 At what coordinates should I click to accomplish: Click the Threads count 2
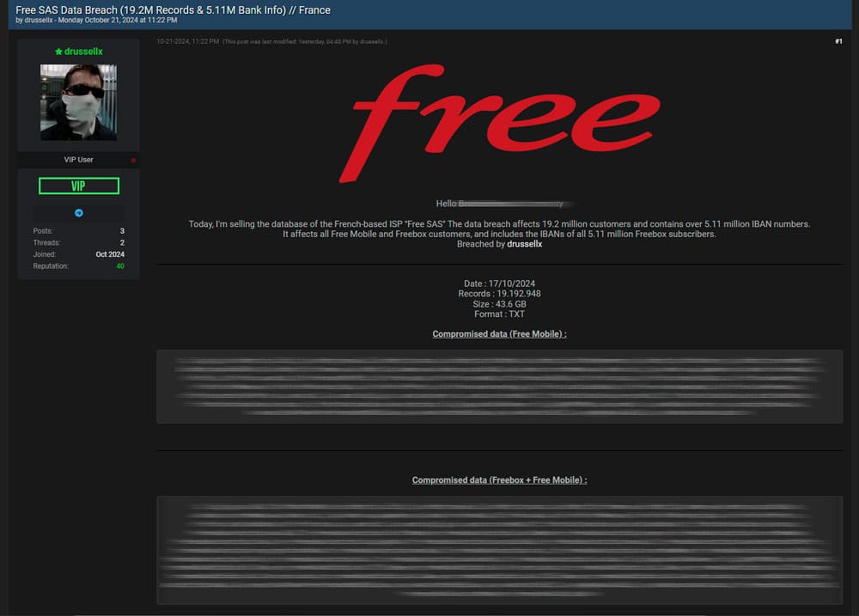[x=122, y=243]
